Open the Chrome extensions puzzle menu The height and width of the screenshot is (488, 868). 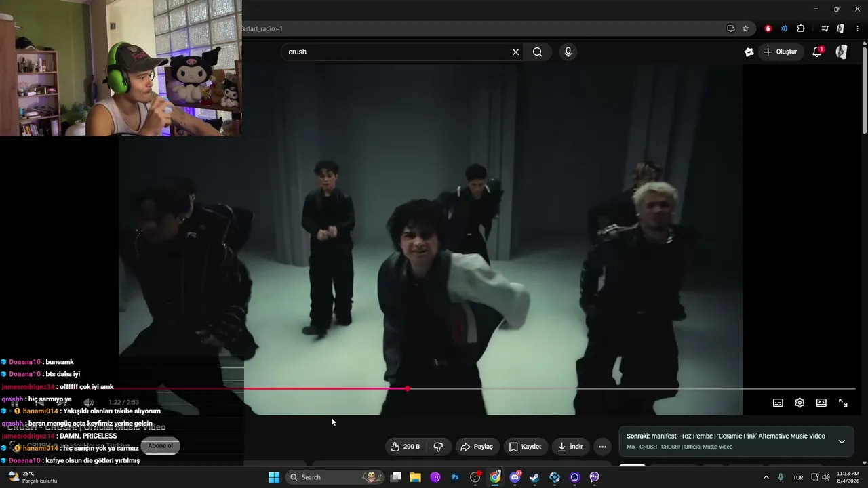pos(801,28)
